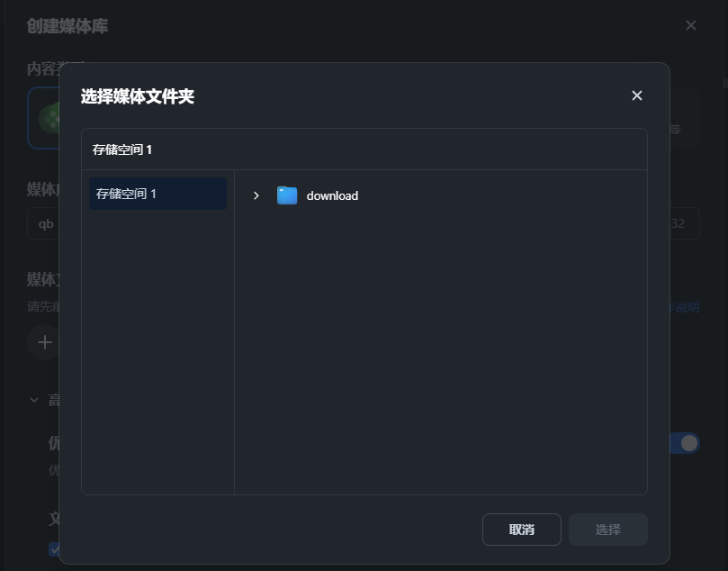Disable the blue toggle in the advanced settings
728x571 pixels.
687,443
